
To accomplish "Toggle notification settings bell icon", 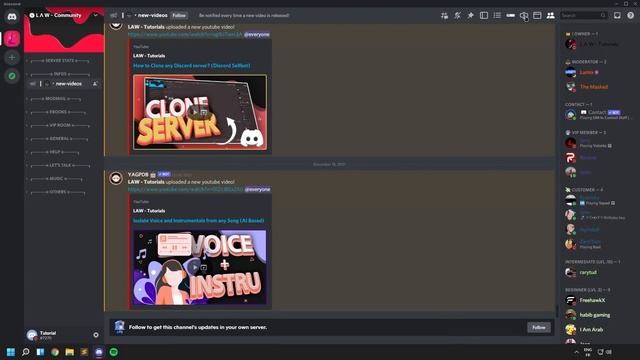I will 458,16.
